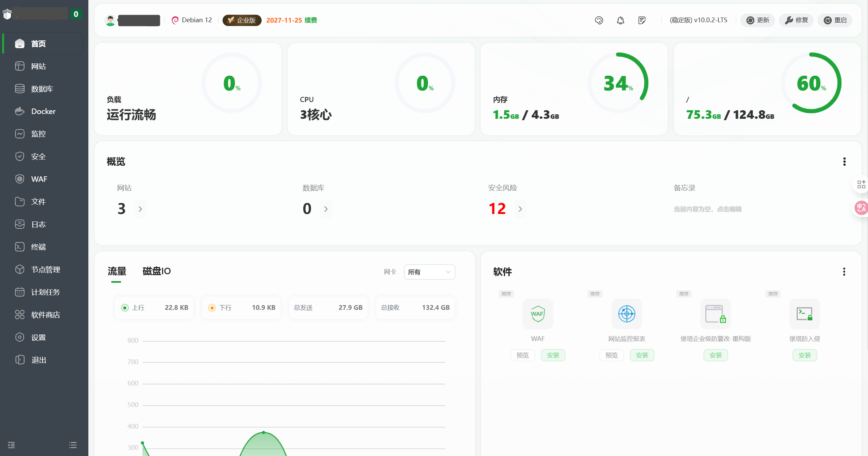The image size is (868, 456).
Task: Switch to the 磁盘IO tab
Action: [x=156, y=271]
